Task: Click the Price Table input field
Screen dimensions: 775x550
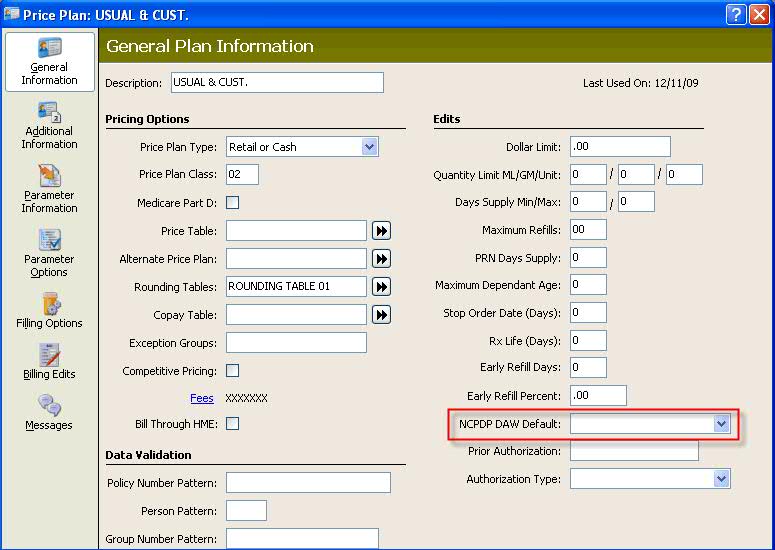Action: click(296, 231)
